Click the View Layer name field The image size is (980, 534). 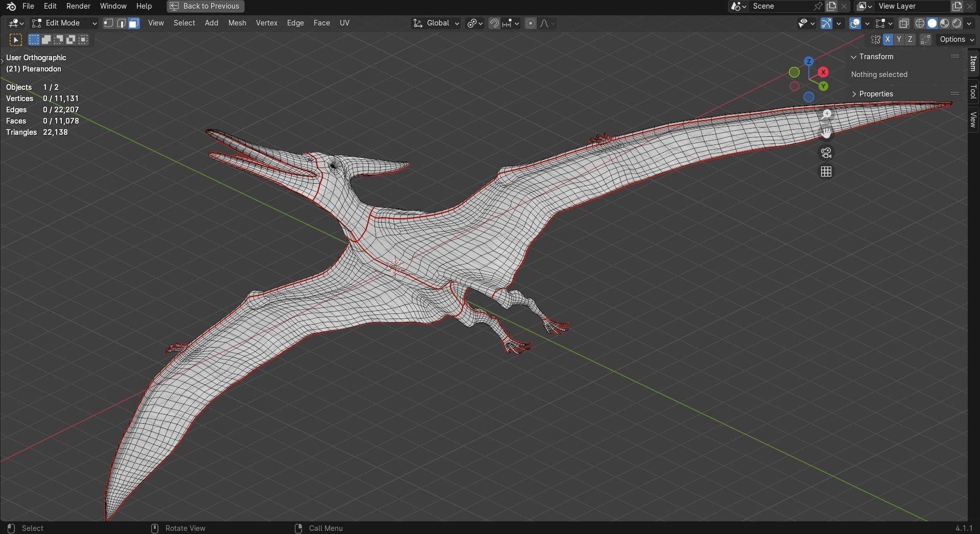pos(913,6)
